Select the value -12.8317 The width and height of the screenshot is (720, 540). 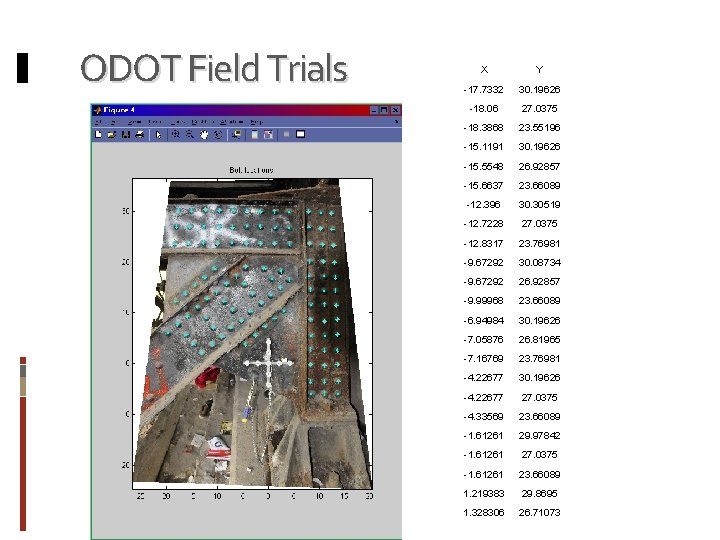pyautogui.click(x=483, y=244)
